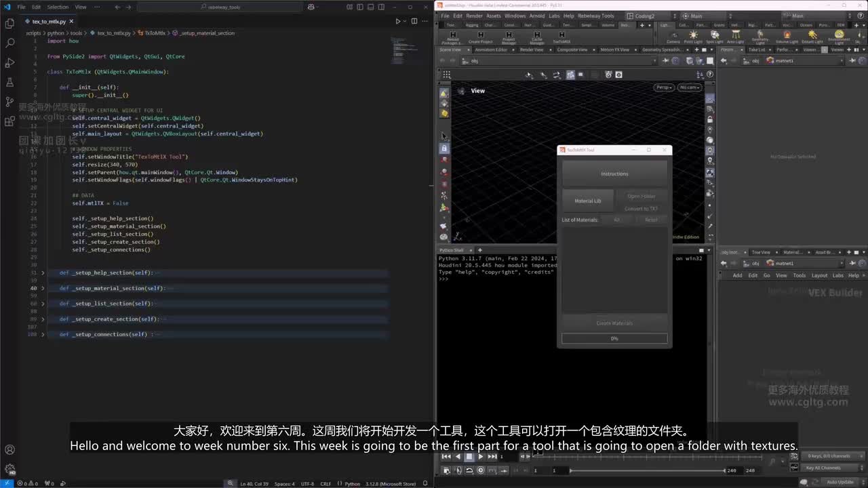Add a Distant Light from the shelf

click(x=812, y=37)
